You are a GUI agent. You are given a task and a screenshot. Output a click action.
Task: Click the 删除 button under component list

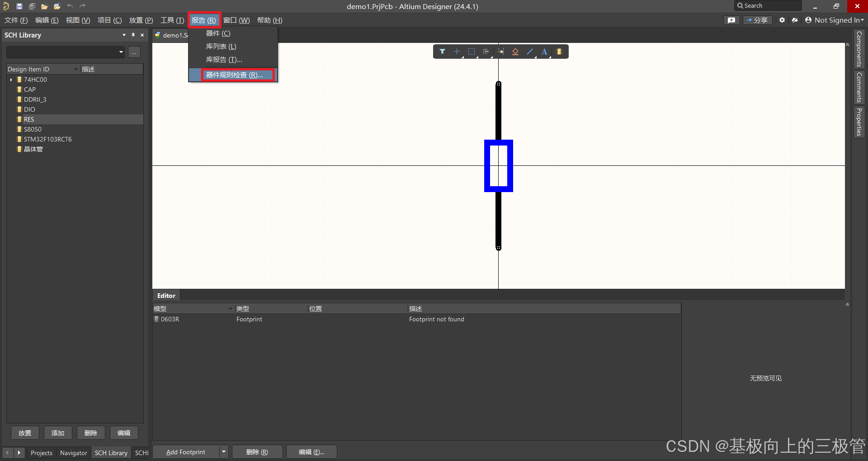click(x=91, y=433)
